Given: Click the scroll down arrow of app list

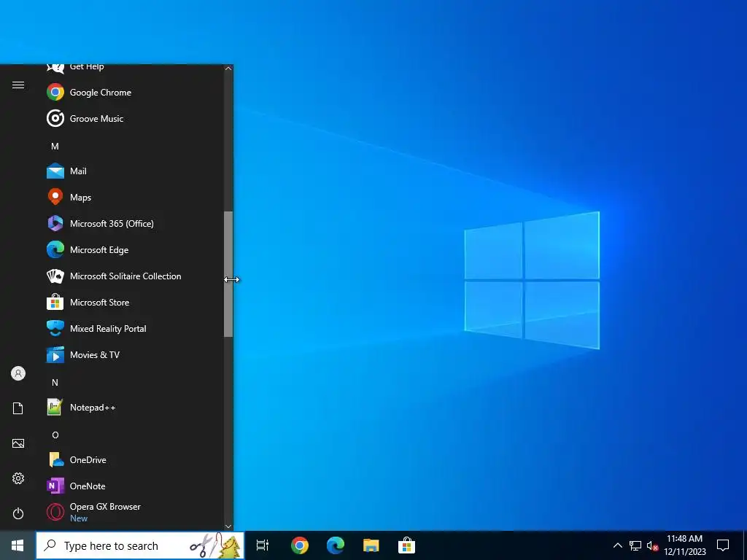Looking at the screenshot, I should click(x=228, y=526).
